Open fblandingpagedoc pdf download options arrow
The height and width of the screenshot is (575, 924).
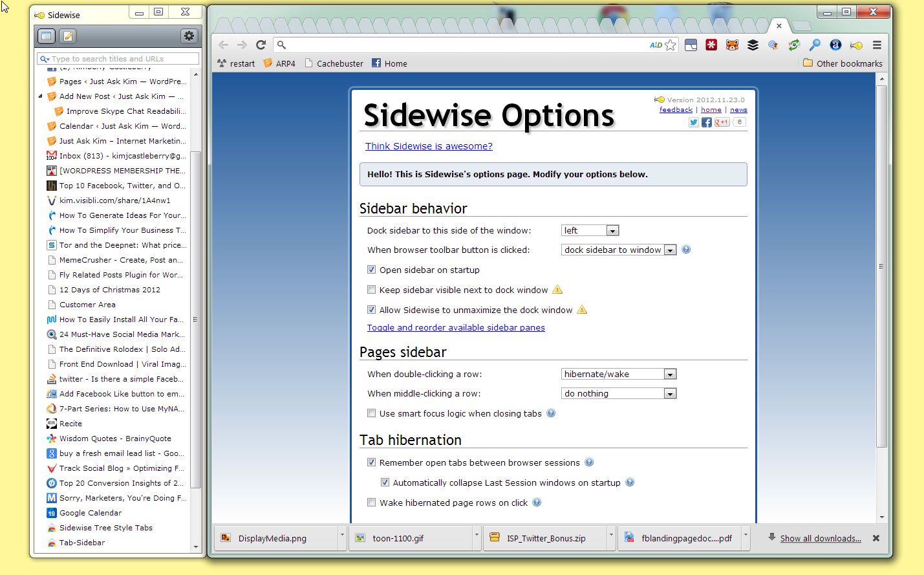(x=746, y=536)
